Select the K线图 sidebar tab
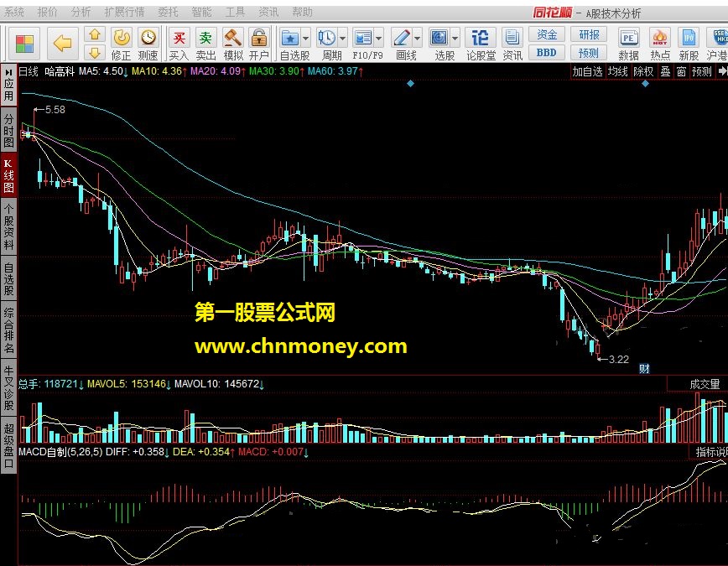Screen dimensions: 728x566 [x=8, y=175]
